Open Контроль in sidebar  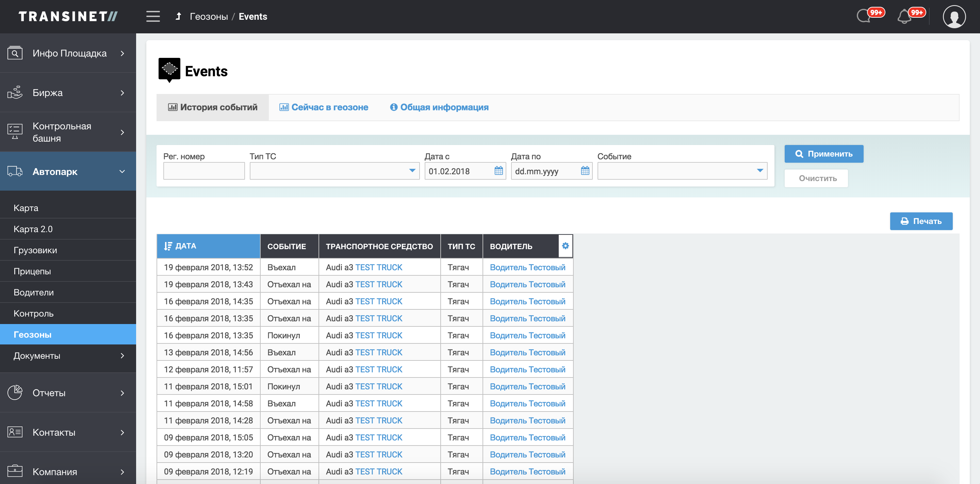click(68, 313)
